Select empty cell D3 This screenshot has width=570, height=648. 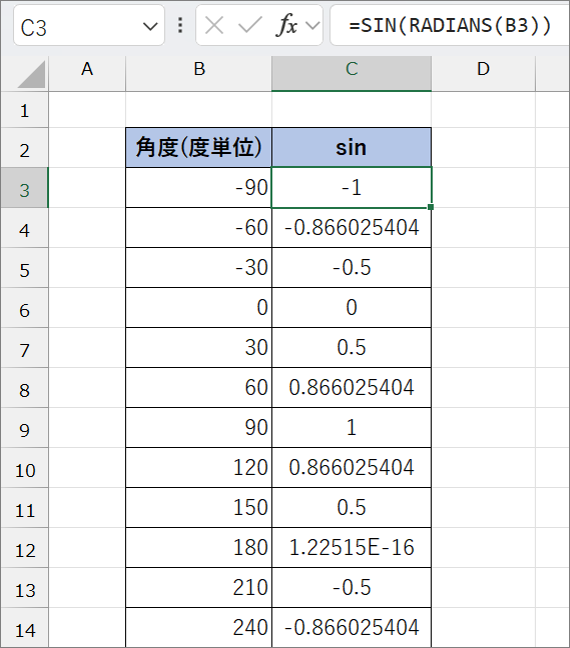[483, 188]
